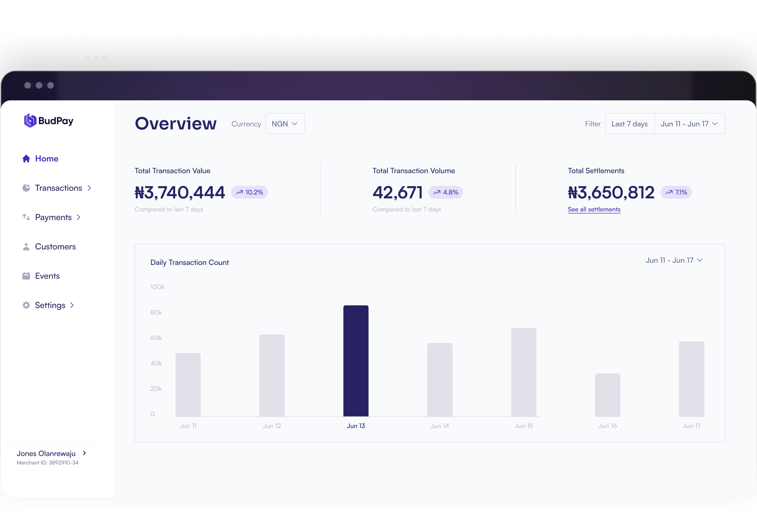Click the Customers person icon
The image size is (757, 532).
[26, 247]
